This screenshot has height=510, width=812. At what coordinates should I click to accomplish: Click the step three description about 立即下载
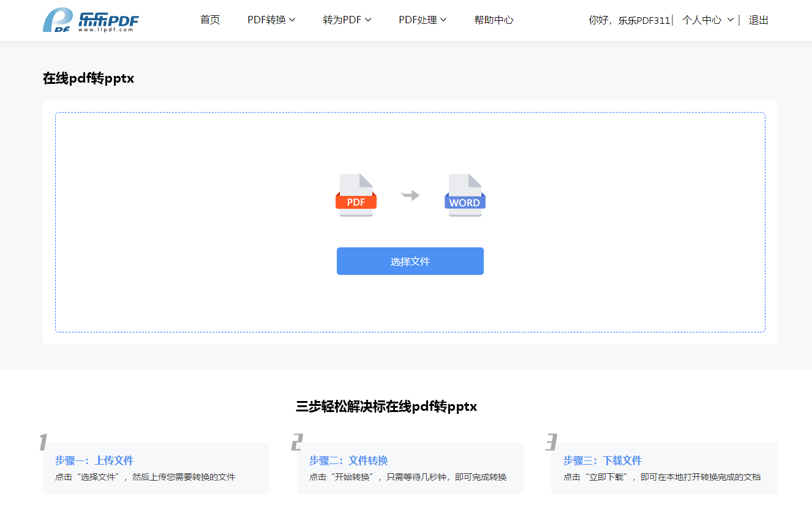tap(662, 477)
